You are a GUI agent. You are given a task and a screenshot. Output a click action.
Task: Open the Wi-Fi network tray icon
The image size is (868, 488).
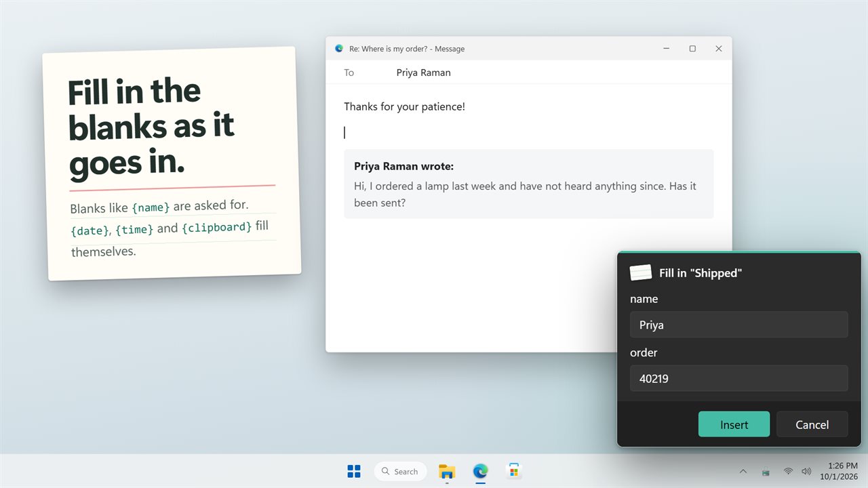(788, 471)
